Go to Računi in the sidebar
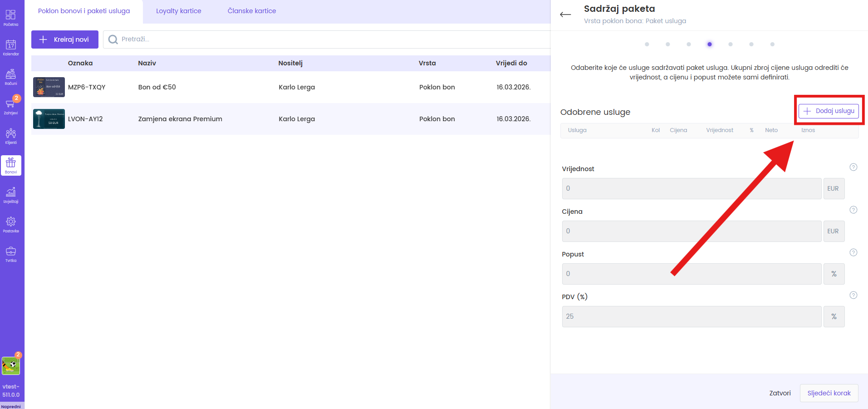This screenshot has width=868, height=409. pyautogui.click(x=11, y=77)
